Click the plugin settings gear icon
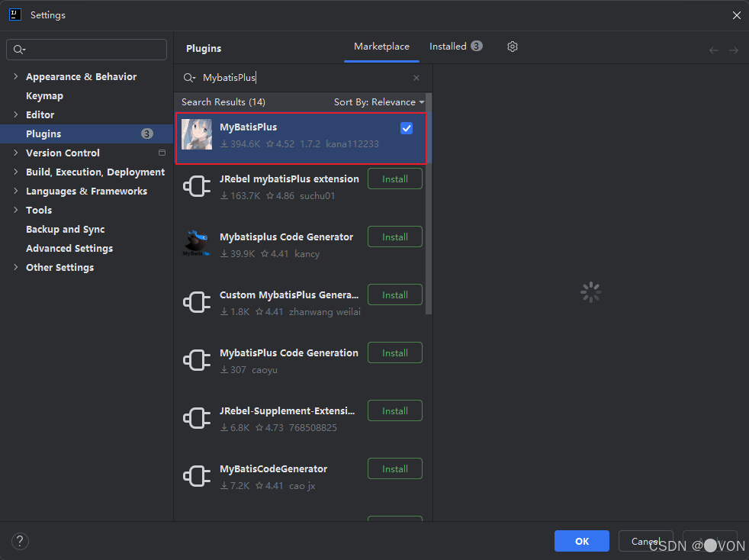The image size is (749, 560). 512,47
